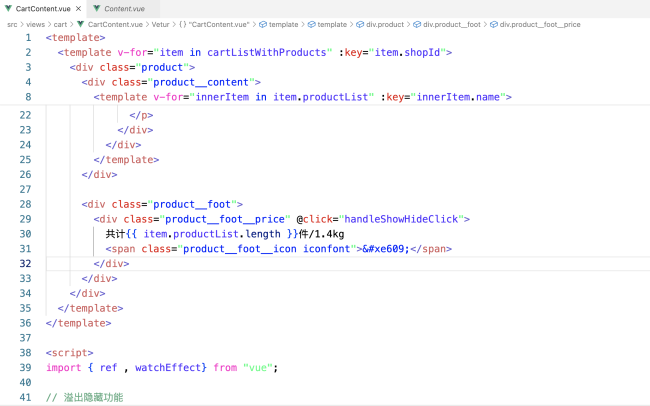Click the '</template>' tag on line 36
Image resolution: width=650 pixels, height=406 pixels.
(79, 323)
